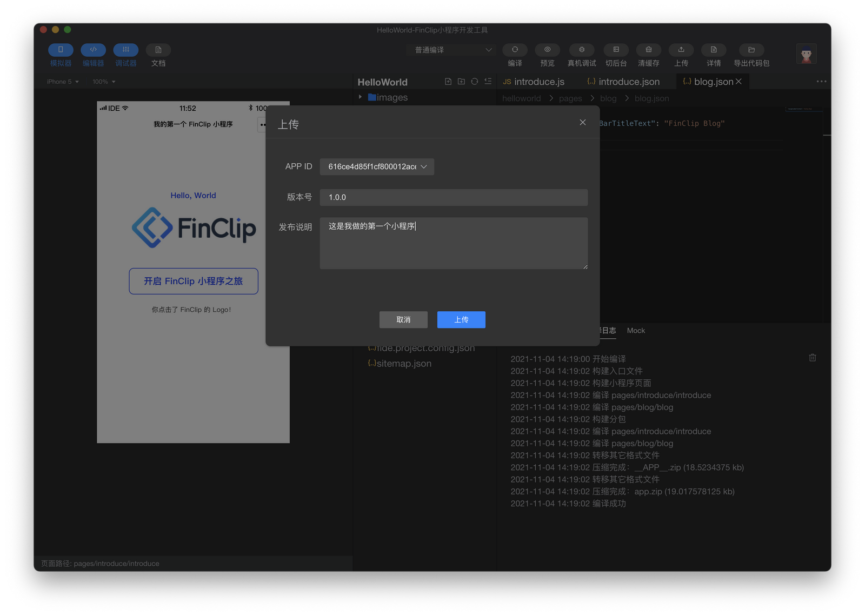
Task: Open the editor more options ellipsis
Action: 821,82
